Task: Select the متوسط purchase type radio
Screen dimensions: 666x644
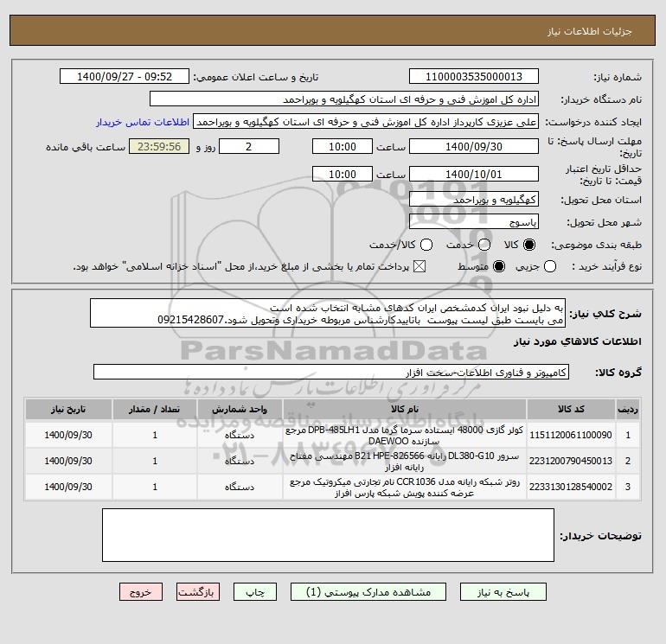Action: point(499,266)
